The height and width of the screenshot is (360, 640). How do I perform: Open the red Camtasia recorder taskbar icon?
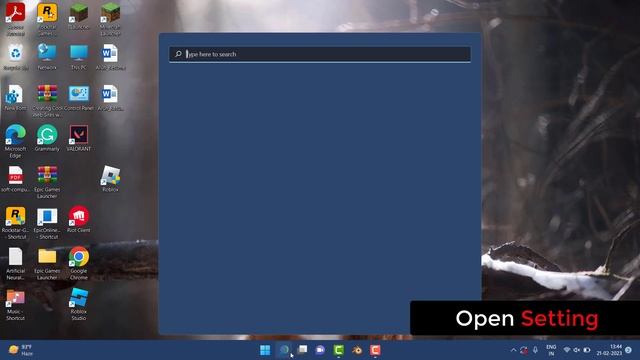click(x=376, y=350)
